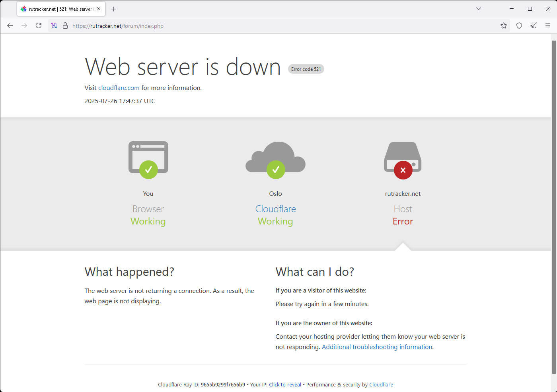Screen dimensions: 557x392
Task: Click the blue Cloudflare status heading link
Action: point(275,209)
